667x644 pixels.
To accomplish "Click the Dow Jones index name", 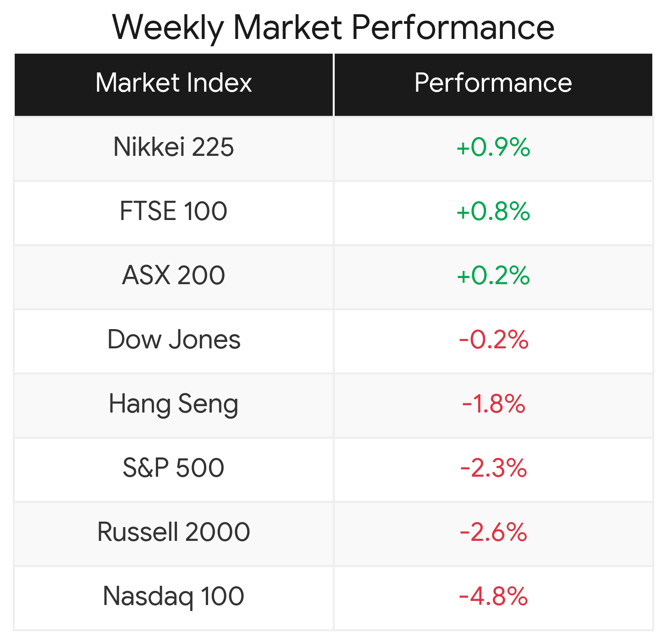I will [174, 340].
